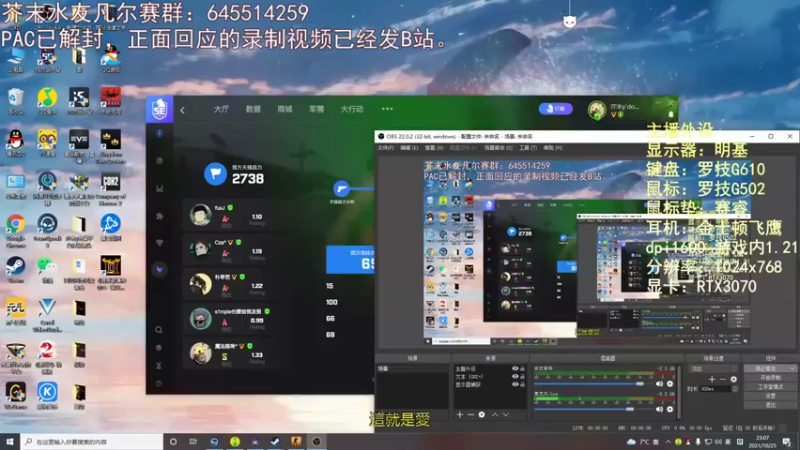
Task: Add a new source with the plus icon
Action: 460,415
